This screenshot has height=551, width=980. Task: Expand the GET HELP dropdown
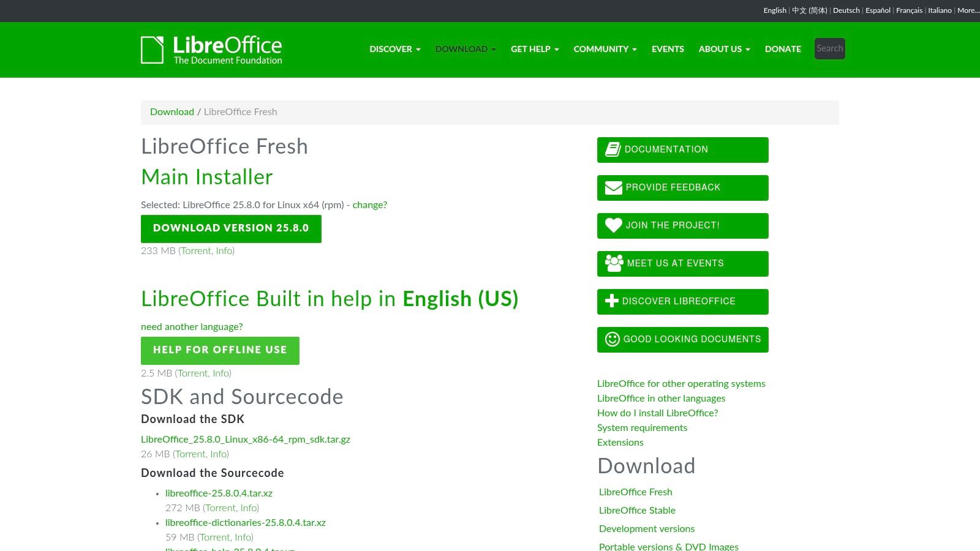(x=533, y=49)
